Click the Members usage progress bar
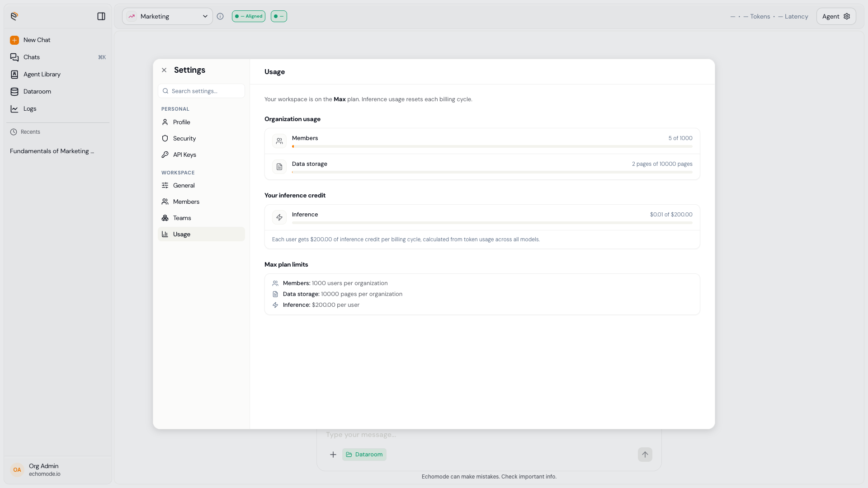 pos(492,146)
